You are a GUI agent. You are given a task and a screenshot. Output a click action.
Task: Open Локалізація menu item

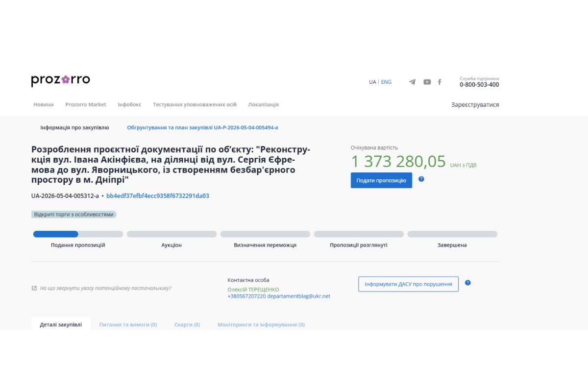pos(264,104)
